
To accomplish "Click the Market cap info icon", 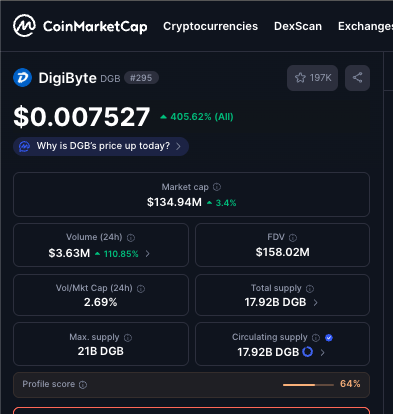I will pos(217,187).
